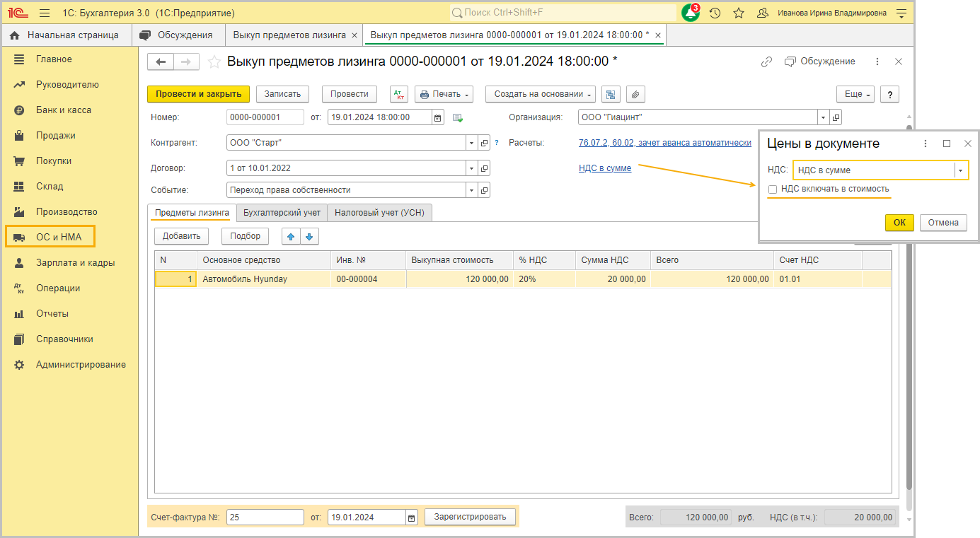Select the Счет НДС cell 01.01

(x=818, y=279)
